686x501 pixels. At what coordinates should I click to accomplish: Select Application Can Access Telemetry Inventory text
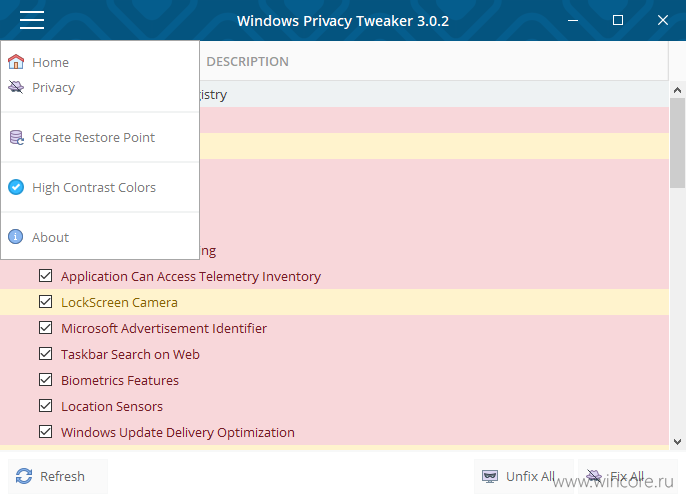(x=191, y=277)
